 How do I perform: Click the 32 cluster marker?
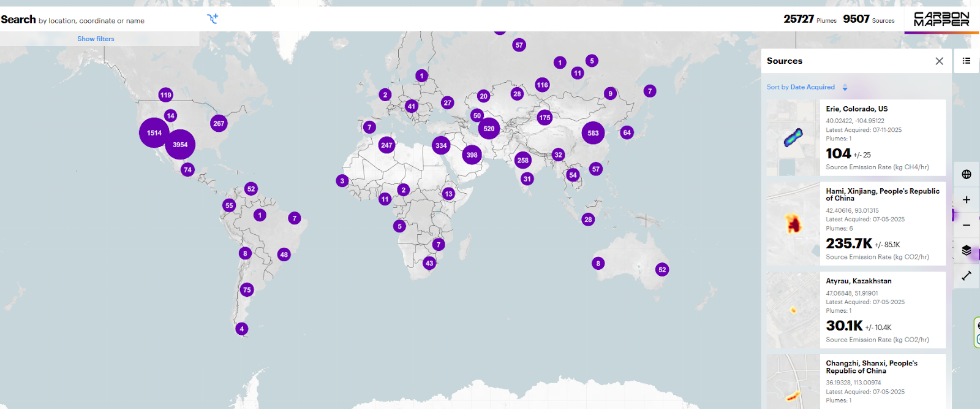pos(558,155)
